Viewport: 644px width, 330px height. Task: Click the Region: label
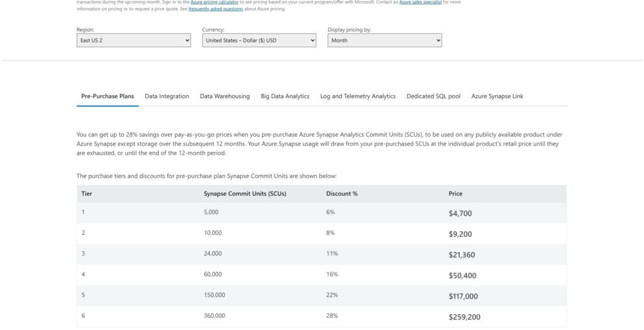click(x=86, y=30)
